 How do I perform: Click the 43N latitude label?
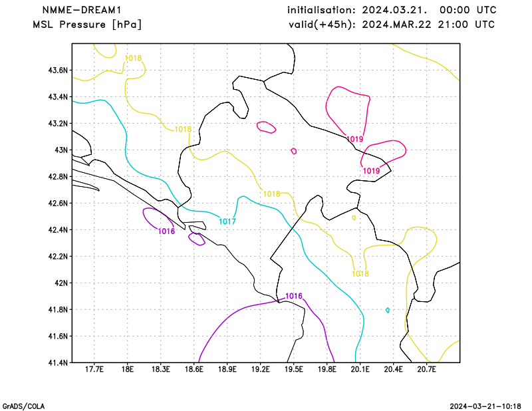pos(61,150)
